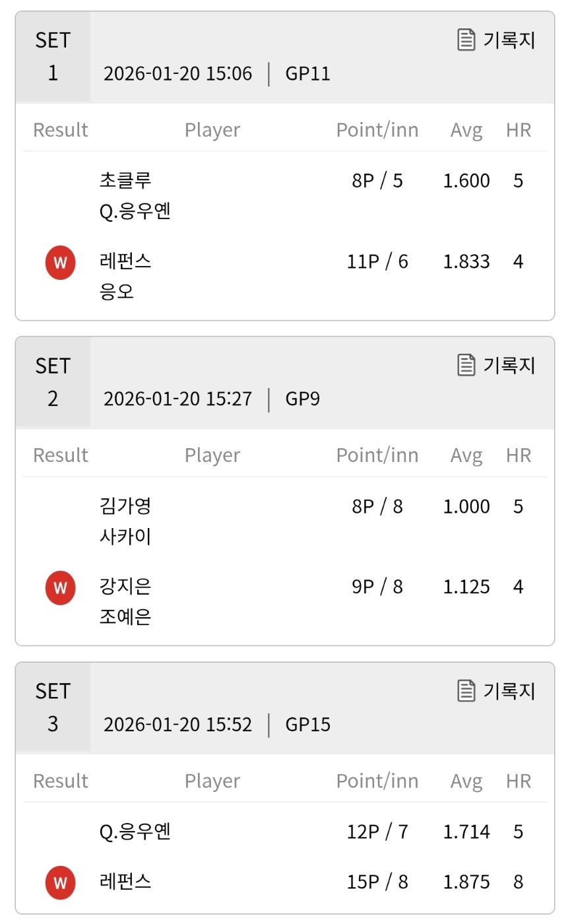Viewport: 570px width, 924px height.
Task: Select player 초클루 in SET 1
Action: 125,180
